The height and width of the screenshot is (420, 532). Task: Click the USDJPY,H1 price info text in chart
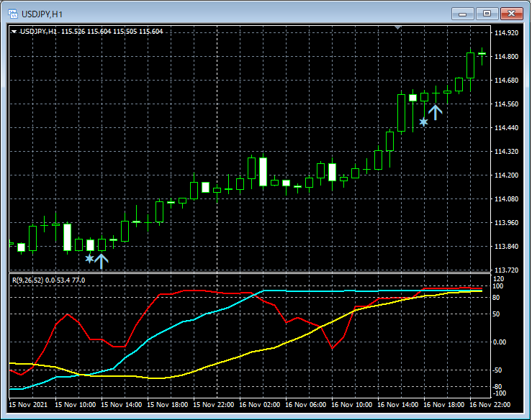click(x=91, y=32)
